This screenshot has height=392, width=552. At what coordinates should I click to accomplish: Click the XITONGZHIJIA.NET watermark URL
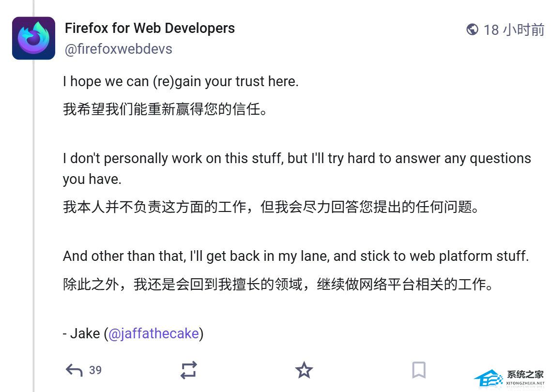pyautogui.click(x=525, y=383)
